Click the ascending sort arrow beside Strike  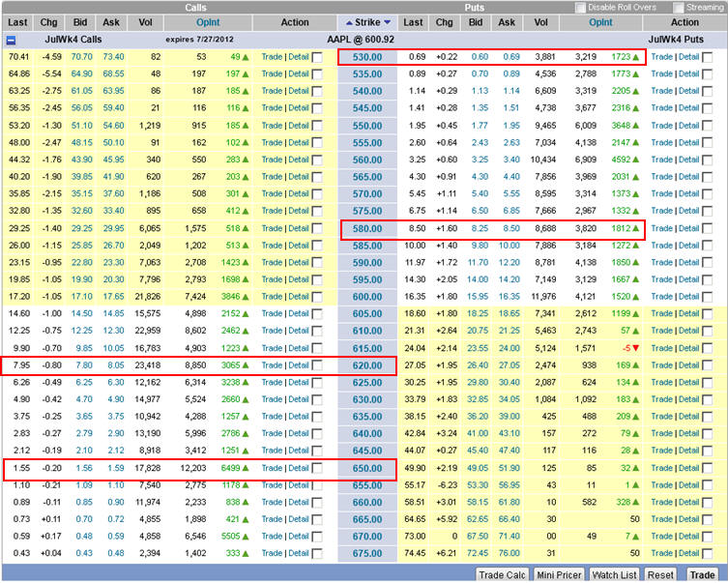[349, 22]
